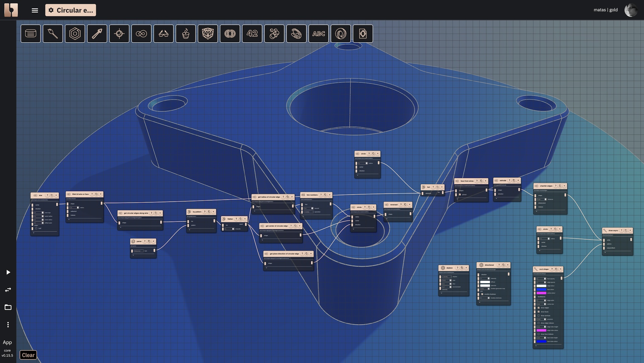This screenshot has width=644, height=363.
Task: Duplicate the 'fillet 2d wire or face' node
Action: pyautogui.click(x=96, y=194)
